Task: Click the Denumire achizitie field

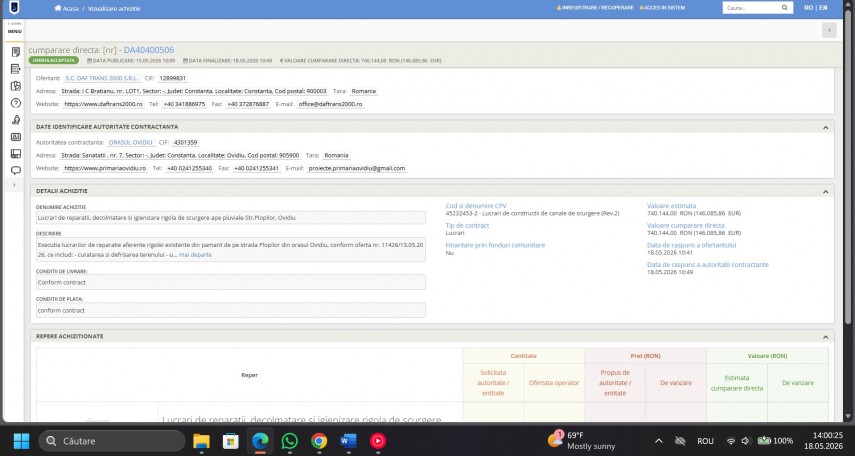Action: coord(230,218)
